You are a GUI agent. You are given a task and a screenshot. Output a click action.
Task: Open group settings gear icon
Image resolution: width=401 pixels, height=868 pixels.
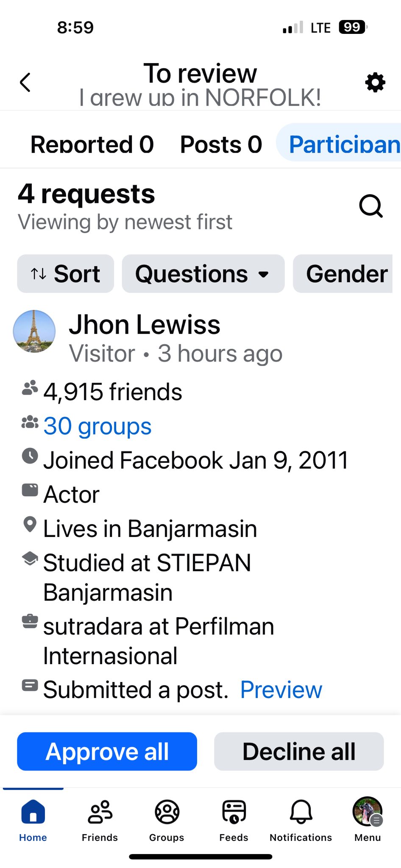pos(375,82)
